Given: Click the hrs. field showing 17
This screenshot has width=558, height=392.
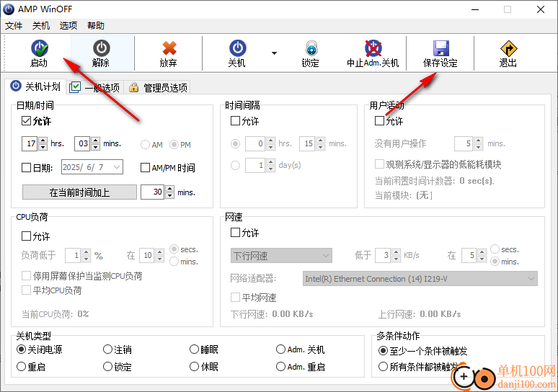Looking at the screenshot, I should [30, 143].
